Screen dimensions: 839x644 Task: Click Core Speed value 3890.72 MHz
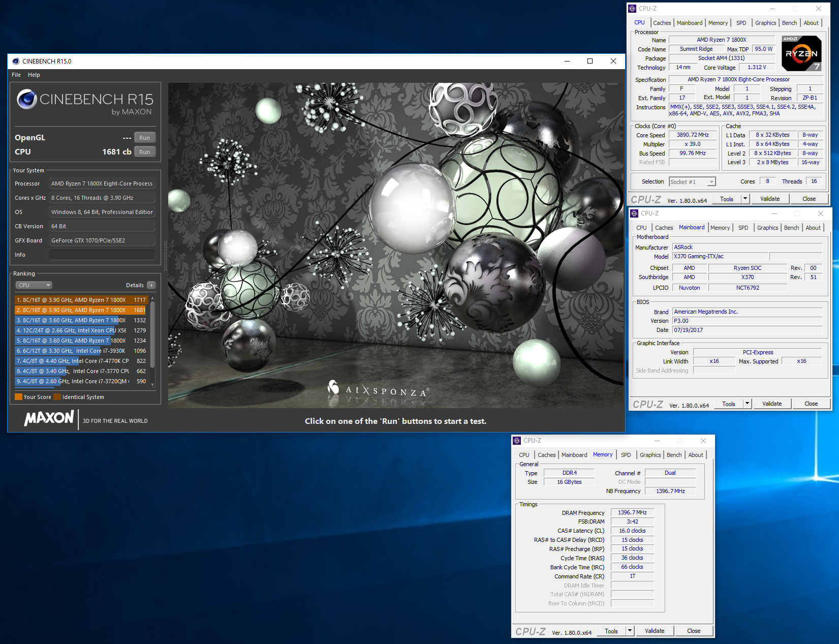coord(693,135)
